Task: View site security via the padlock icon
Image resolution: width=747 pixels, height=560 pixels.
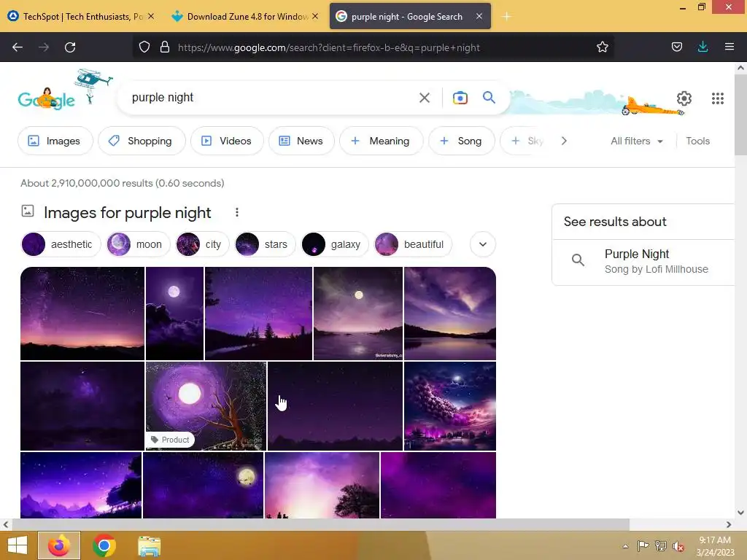Action: [x=165, y=47]
